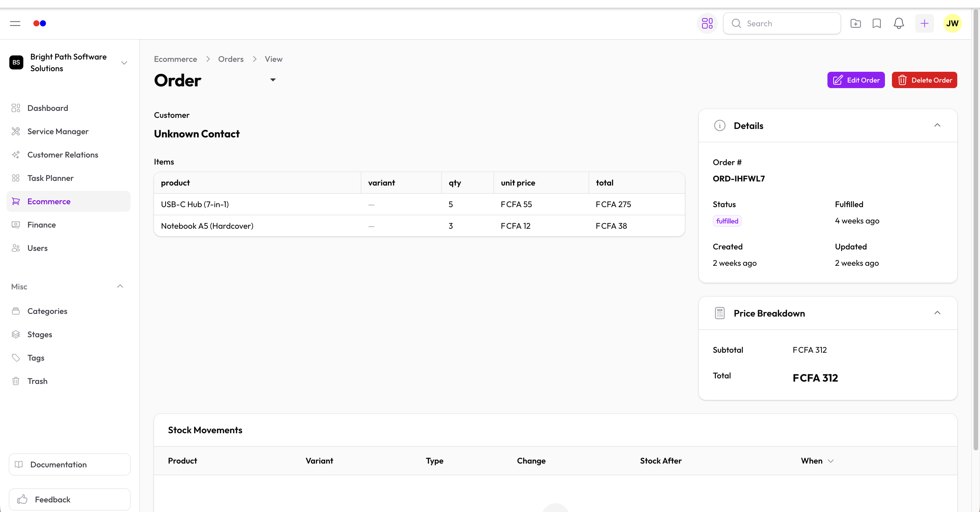Open Task Planner
The image size is (980, 512).
coord(69,178)
